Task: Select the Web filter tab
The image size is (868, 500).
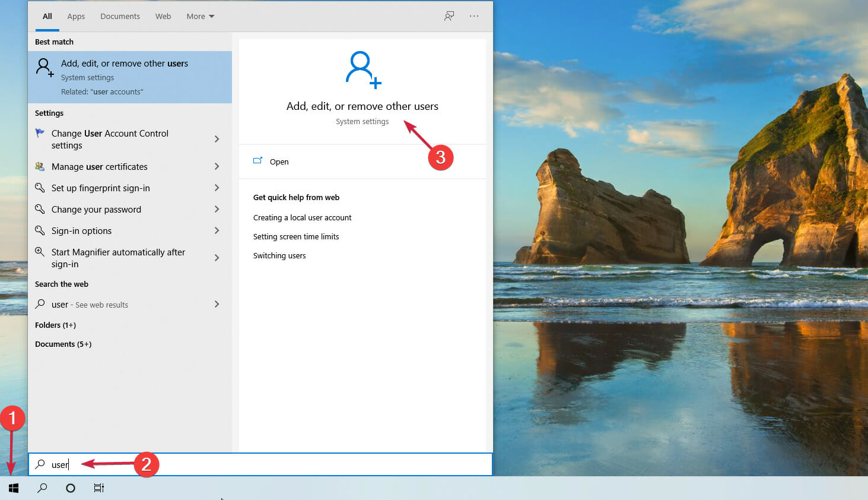Action: tap(163, 16)
